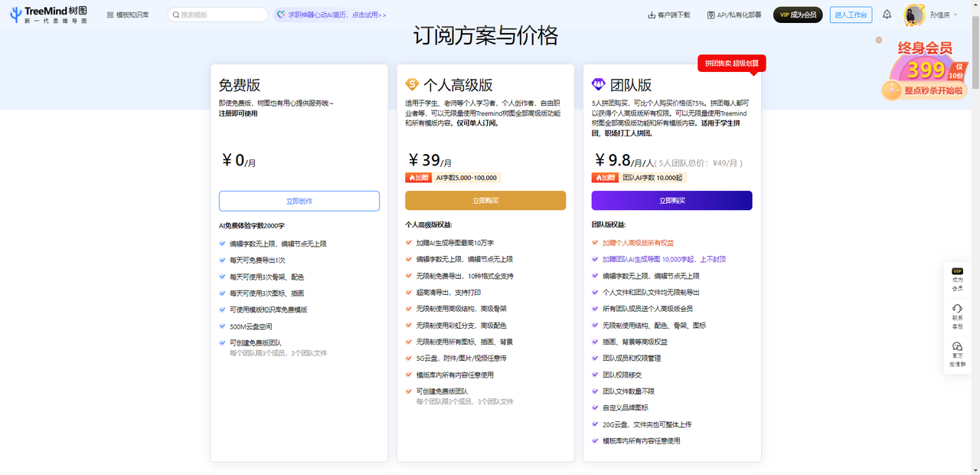Close the 终身会员 399 floating promo
980x475 pixels.
[x=879, y=40]
